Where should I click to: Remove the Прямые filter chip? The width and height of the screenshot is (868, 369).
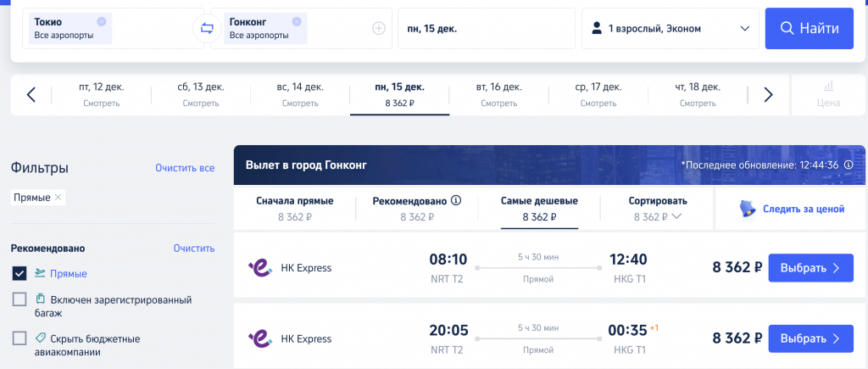(58, 198)
